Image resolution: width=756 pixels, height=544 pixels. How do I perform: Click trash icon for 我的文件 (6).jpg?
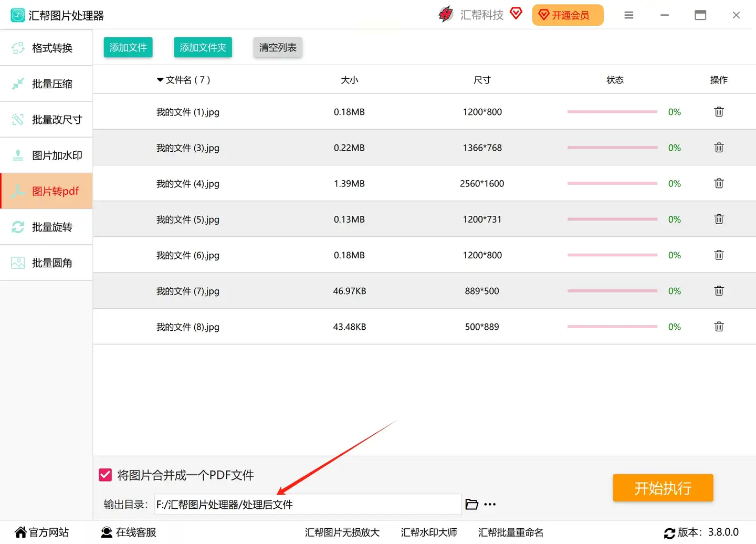point(719,255)
